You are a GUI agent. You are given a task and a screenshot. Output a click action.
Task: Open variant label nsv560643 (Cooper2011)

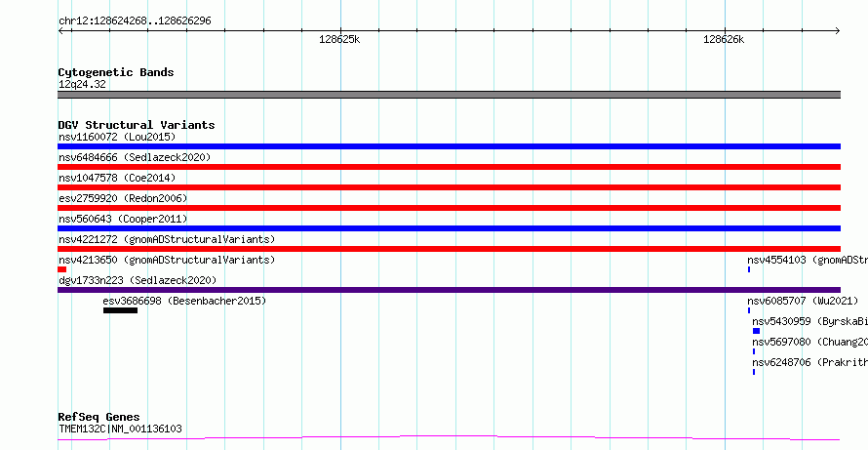(123, 219)
